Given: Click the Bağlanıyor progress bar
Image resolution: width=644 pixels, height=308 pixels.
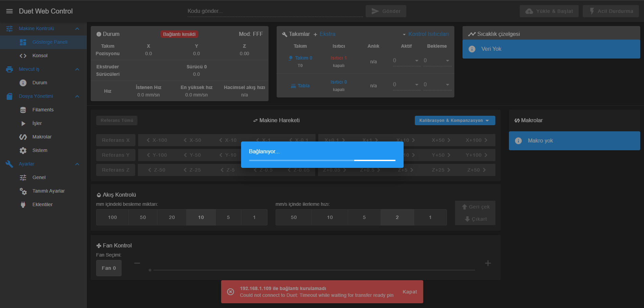Looking at the screenshot, I should pyautogui.click(x=322, y=160).
